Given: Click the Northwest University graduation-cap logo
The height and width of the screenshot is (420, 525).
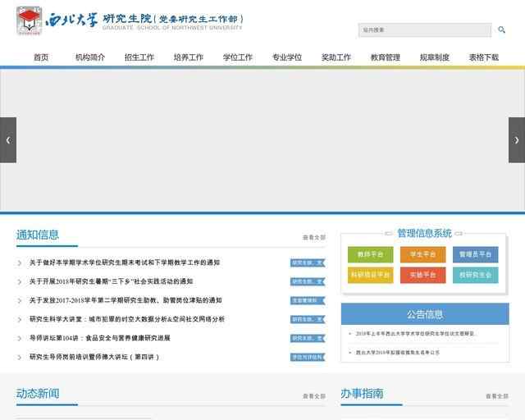Looking at the screenshot, I should (x=30, y=21).
